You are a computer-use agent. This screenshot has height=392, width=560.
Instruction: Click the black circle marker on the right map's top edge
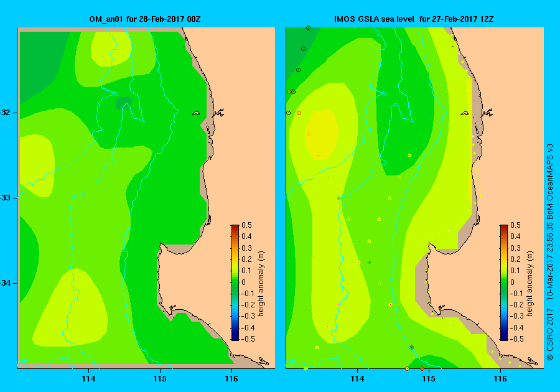point(308,27)
